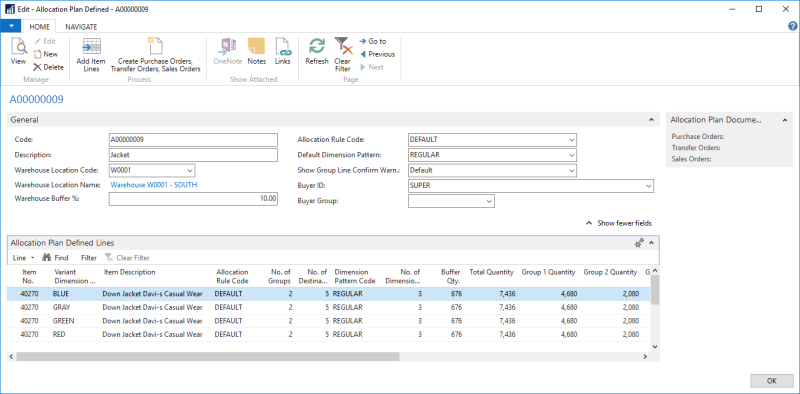Screen dimensions: 800x394
Task: Click Filter in lines toolbar
Action: point(89,258)
